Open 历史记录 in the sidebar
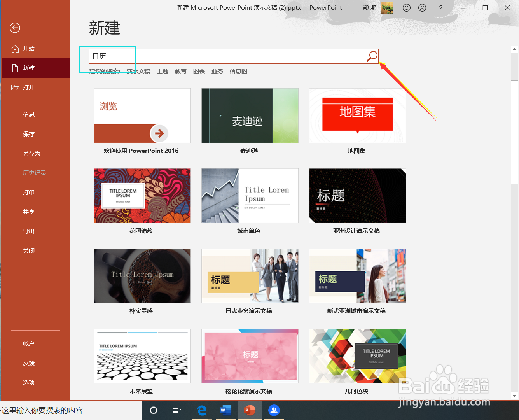 (x=35, y=173)
